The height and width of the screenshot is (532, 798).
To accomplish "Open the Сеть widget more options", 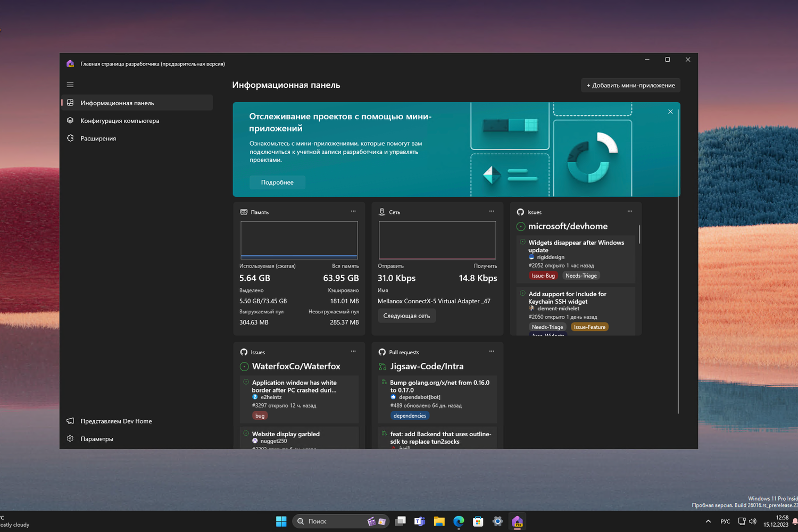I will pos(492,212).
